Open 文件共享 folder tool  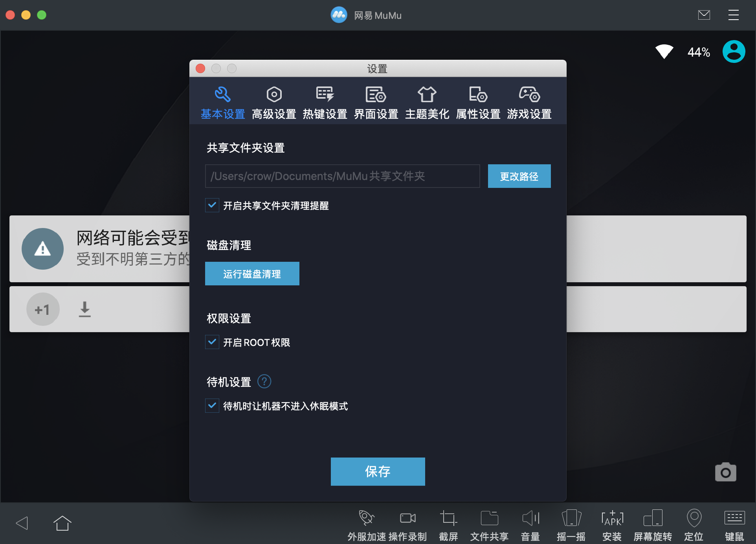click(x=489, y=526)
